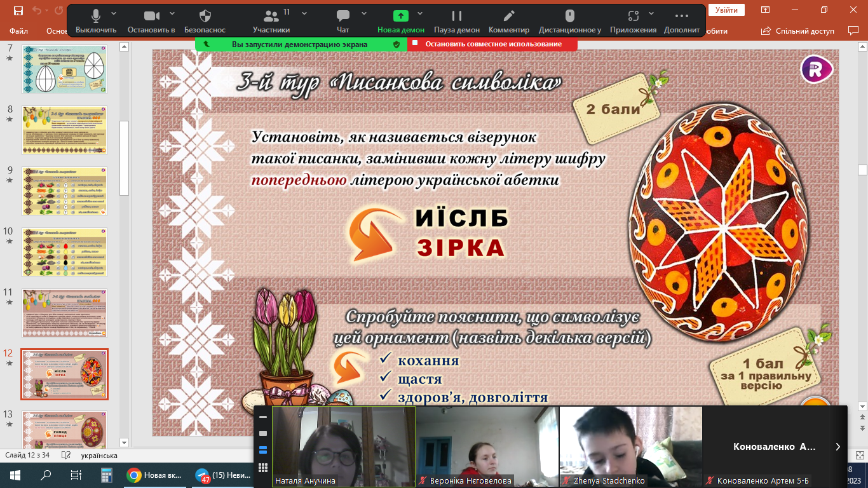The width and height of the screenshot is (868, 488).
Task: Click the purple R logo on slide
Action: pos(817,70)
